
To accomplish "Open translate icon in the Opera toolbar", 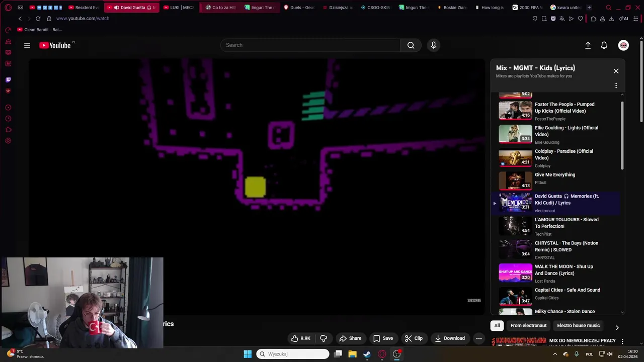I will click(562, 19).
